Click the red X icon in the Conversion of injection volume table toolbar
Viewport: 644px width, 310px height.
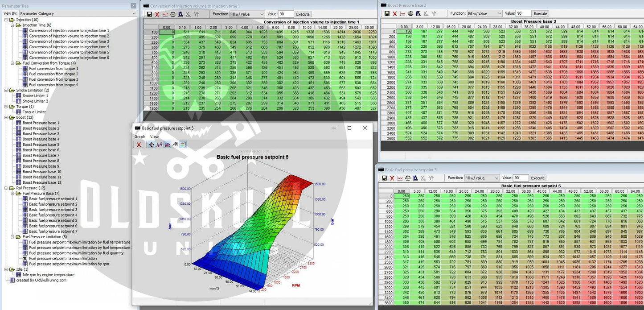point(157,14)
